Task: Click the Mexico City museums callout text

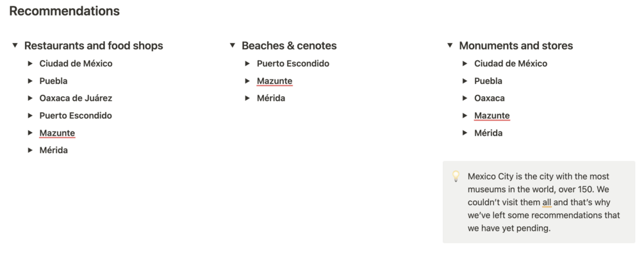Action: point(544,202)
